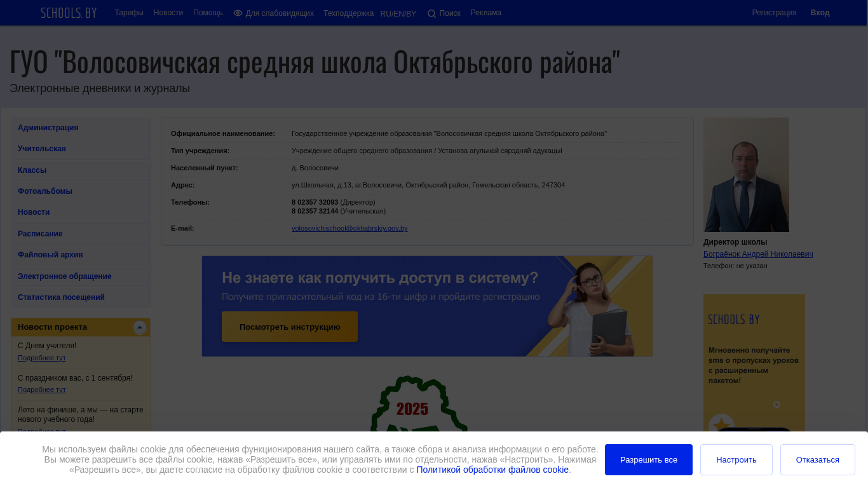Open the Реклама menu item
868x488 pixels.
click(486, 13)
